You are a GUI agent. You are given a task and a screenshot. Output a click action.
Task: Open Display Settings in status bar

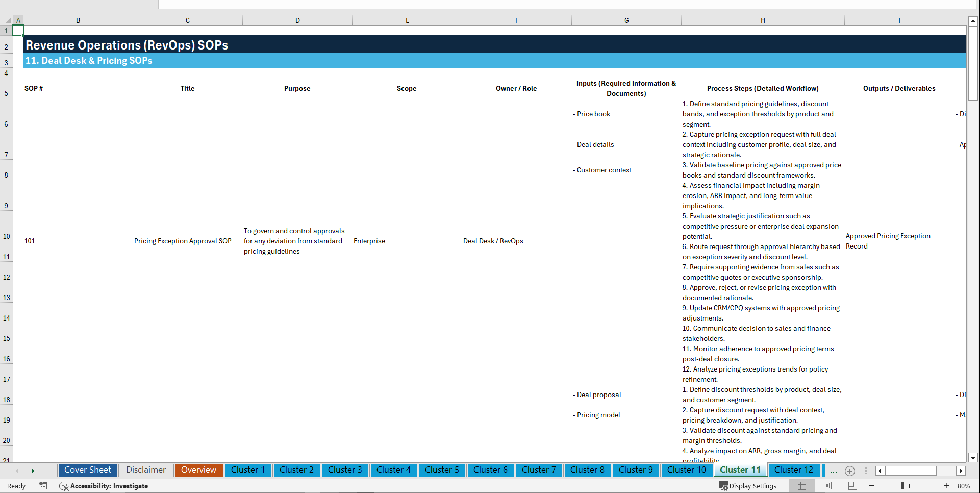pos(748,486)
